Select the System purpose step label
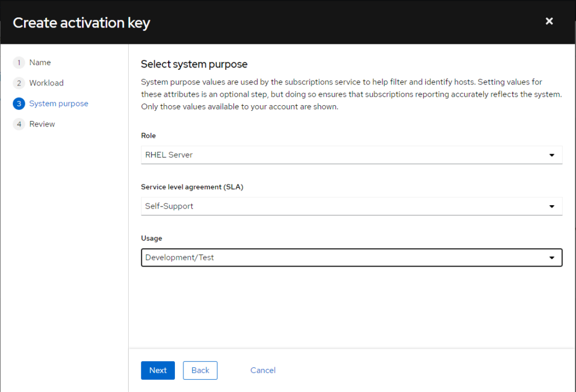The image size is (576, 392). 58,103
